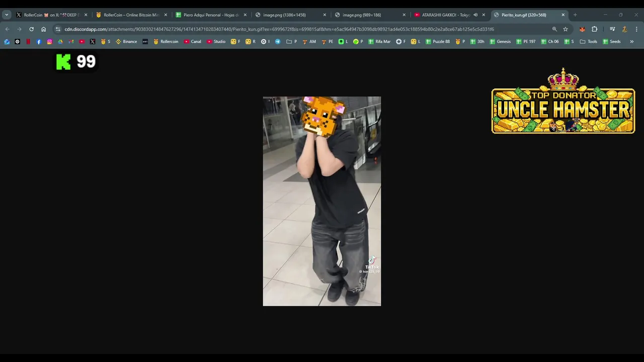Expand the P bookmark folder
This screenshot has width=644, height=362.
(x=292, y=42)
